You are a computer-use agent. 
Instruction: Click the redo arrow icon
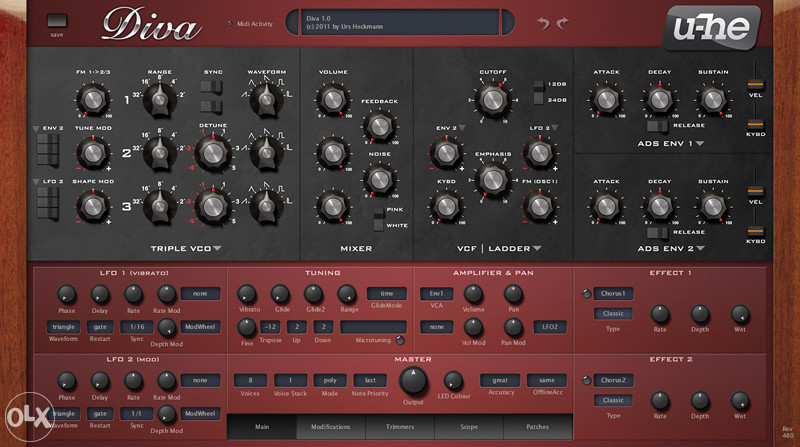coord(562,22)
